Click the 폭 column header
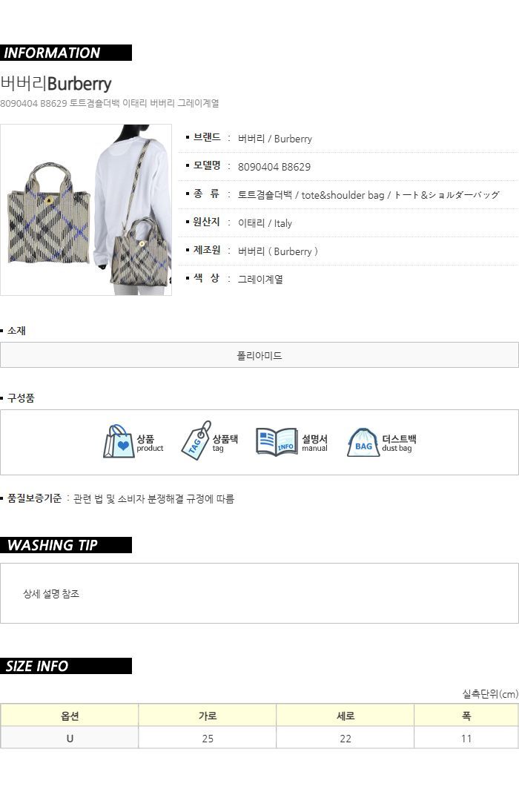519x812 pixels. pyautogui.click(x=466, y=716)
